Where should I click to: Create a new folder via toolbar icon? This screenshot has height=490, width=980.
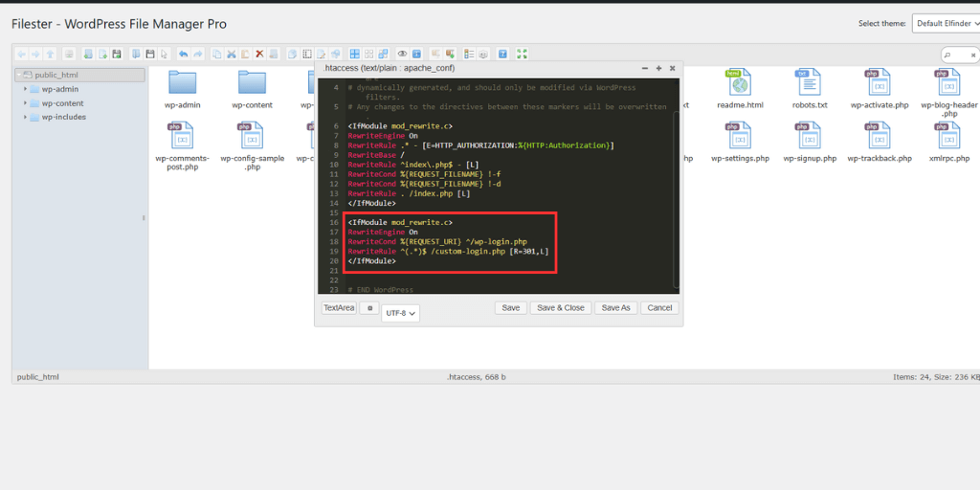[88, 54]
